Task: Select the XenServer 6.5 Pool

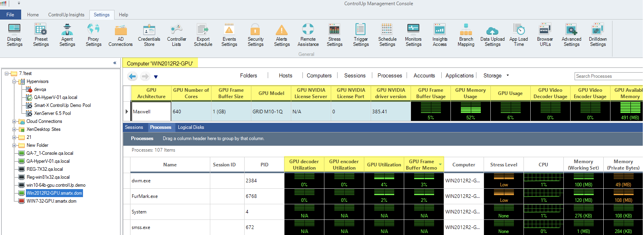Action: pos(52,113)
